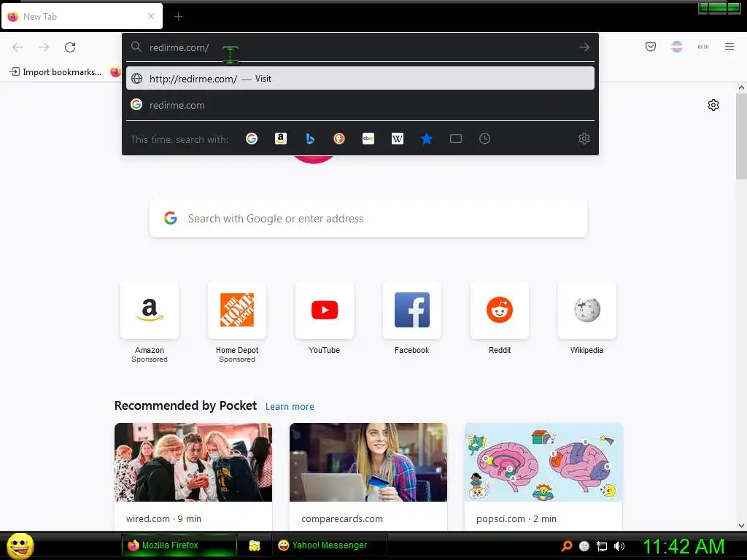
Task: Click the tray volume speaker icon
Action: point(619,546)
